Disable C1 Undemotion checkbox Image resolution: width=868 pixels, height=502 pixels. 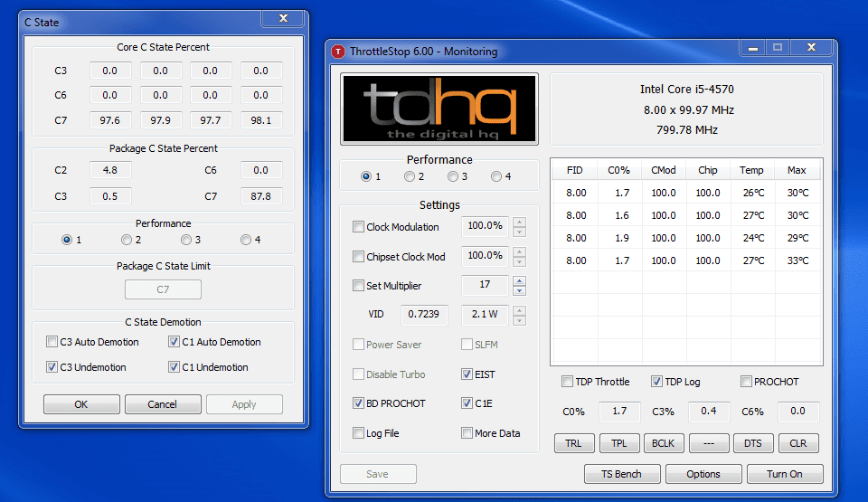[x=174, y=367]
